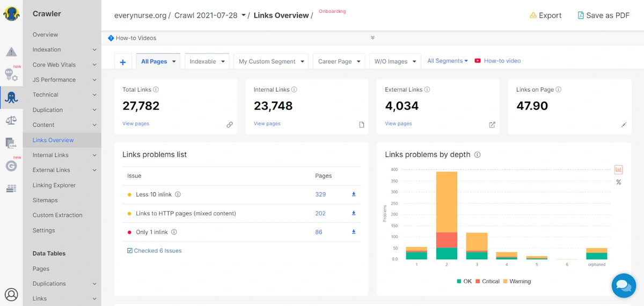Go to Linking Explorer in sidebar

tap(54, 185)
